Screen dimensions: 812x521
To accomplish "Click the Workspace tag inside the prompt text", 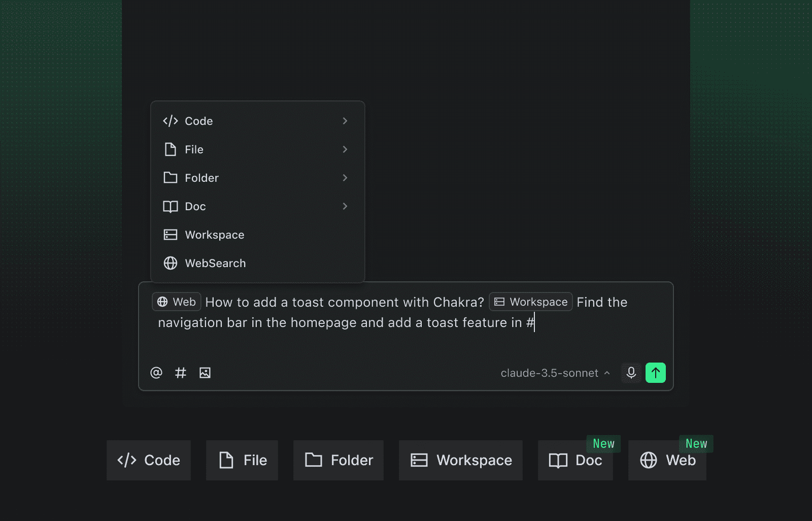I will [x=530, y=302].
